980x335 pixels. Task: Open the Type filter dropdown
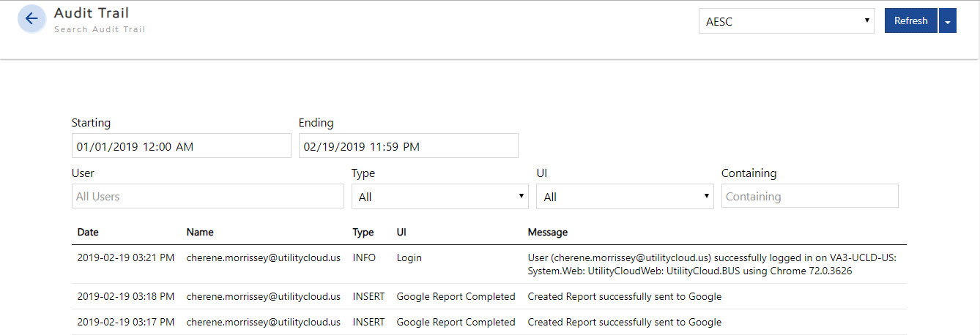tap(439, 196)
